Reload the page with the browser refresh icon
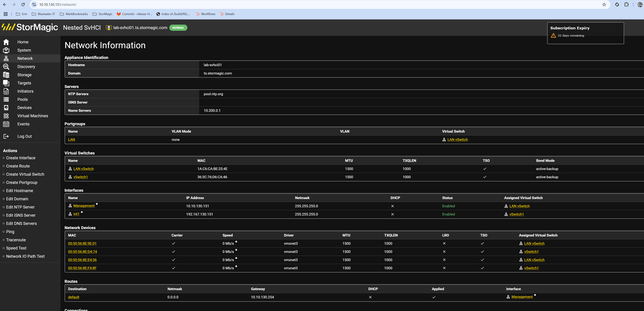The height and width of the screenshot is (311, 644). tap(23, 4)
